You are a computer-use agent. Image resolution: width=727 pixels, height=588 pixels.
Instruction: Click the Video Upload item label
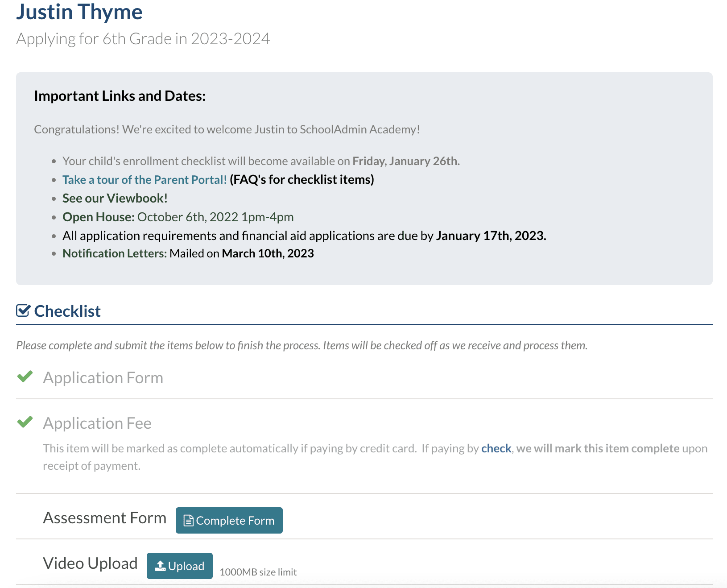[90, 563]
